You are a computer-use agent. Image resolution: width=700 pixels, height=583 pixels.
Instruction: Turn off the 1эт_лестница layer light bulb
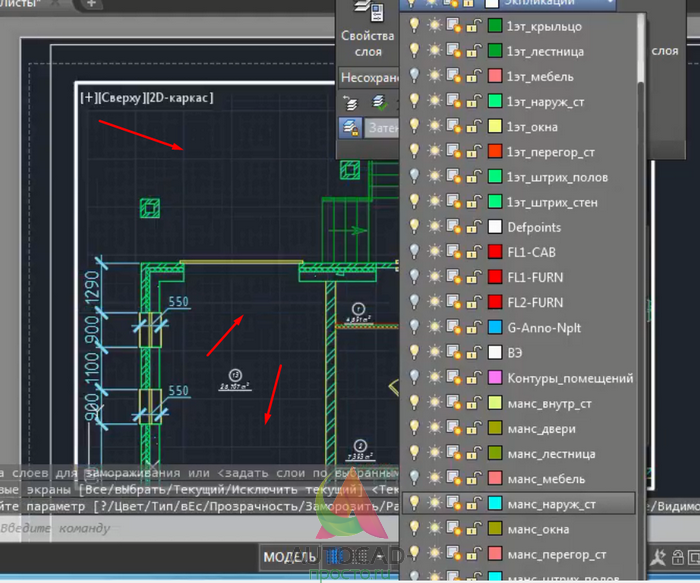[x=414, y=50]
